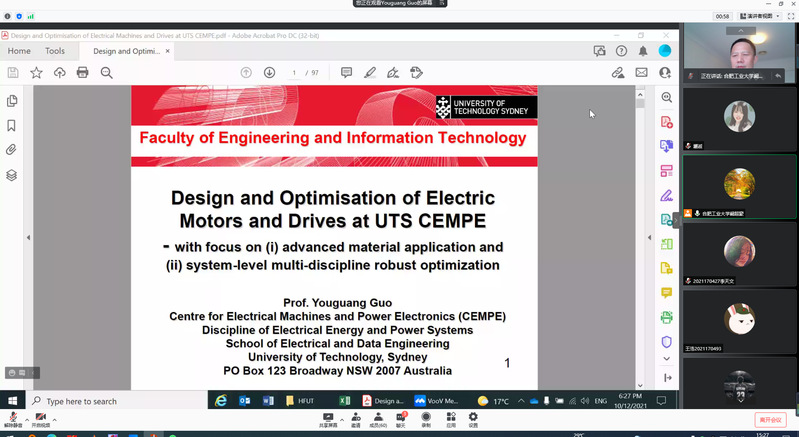The width and height of the screenshot is (799, 437).
Task: Select the highlight text pen tool
Action: coord(370,73)
